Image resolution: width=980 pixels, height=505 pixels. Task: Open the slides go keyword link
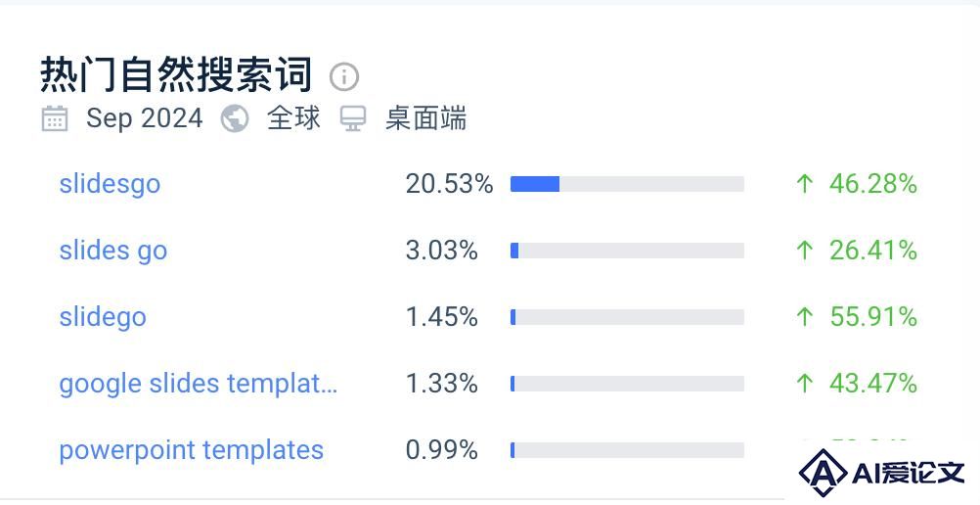coord(113,251)
